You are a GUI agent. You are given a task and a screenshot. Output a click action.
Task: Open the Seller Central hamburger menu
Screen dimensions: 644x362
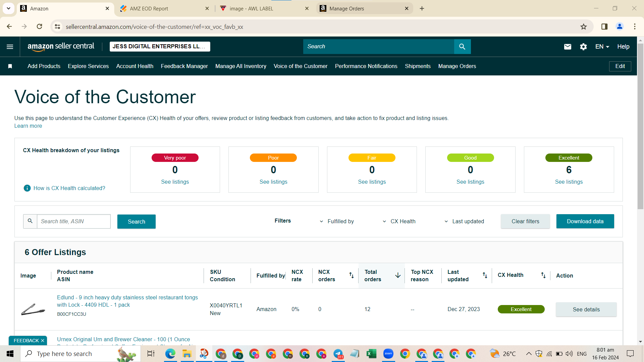[10, 47]
